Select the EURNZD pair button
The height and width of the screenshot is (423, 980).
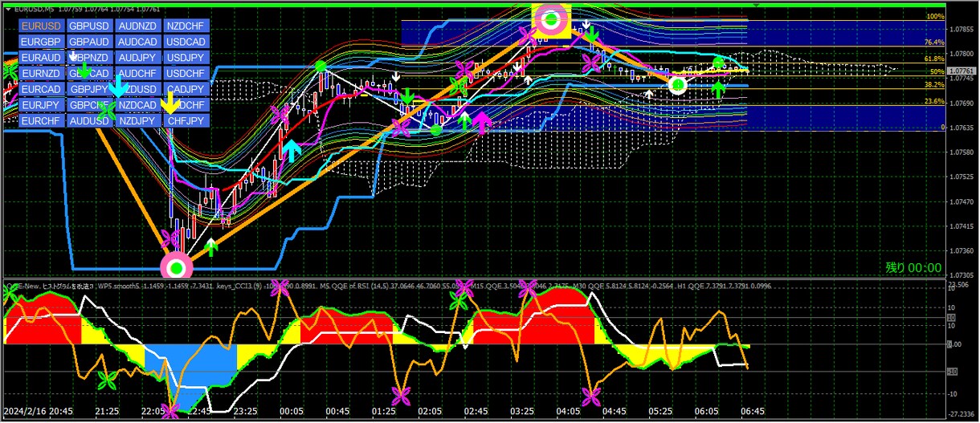[41, 74]
